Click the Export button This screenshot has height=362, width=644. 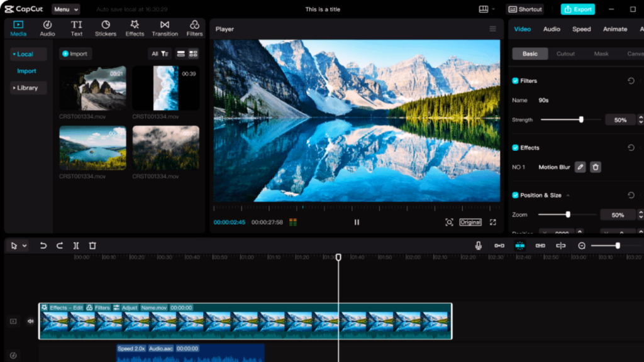(577, 9)
